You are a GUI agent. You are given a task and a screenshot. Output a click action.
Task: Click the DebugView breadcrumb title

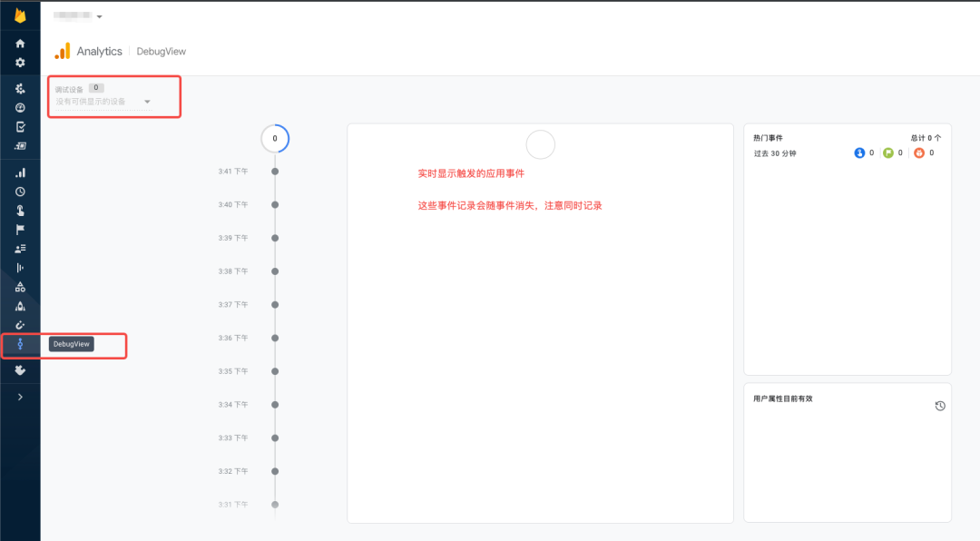click(x=162, y=51)
